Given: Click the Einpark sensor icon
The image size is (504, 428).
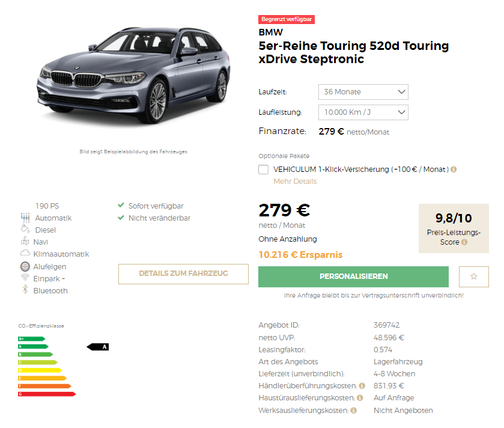Looking at the screenshot, I should (x=25, y=277).
